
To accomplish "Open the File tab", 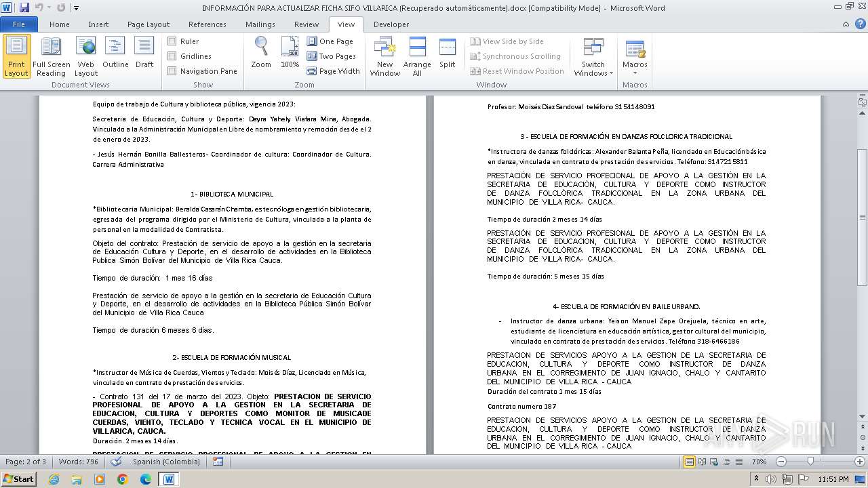I will click(19, 24).
